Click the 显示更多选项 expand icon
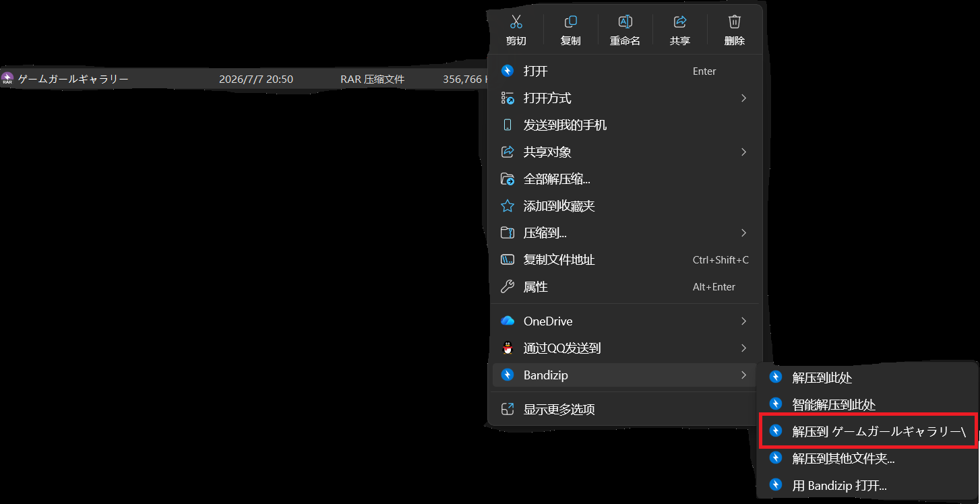Image resolution: width=980 pixels, height=504 pixels. (508, 409)
